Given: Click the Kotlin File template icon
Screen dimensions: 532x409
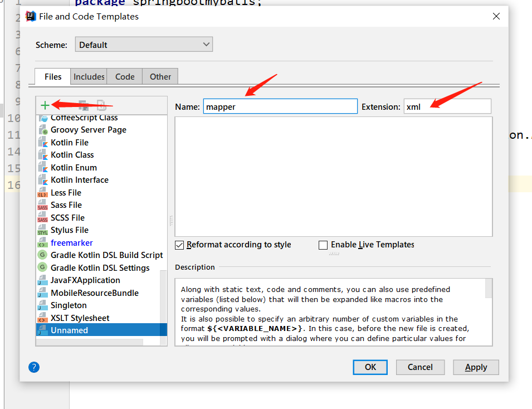Looking at the screenshot, I should [x=43, y=143].
